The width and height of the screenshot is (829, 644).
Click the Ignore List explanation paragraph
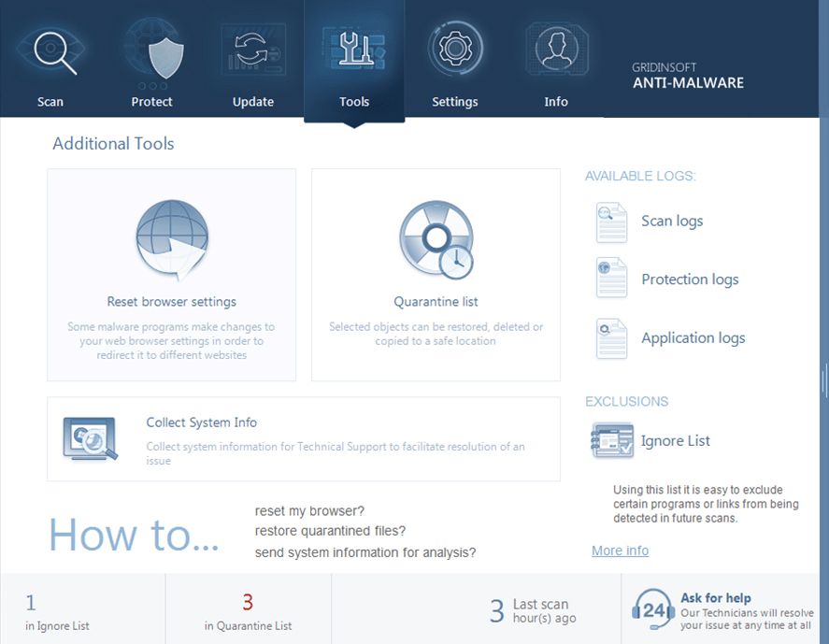click(x=707, y=504)
